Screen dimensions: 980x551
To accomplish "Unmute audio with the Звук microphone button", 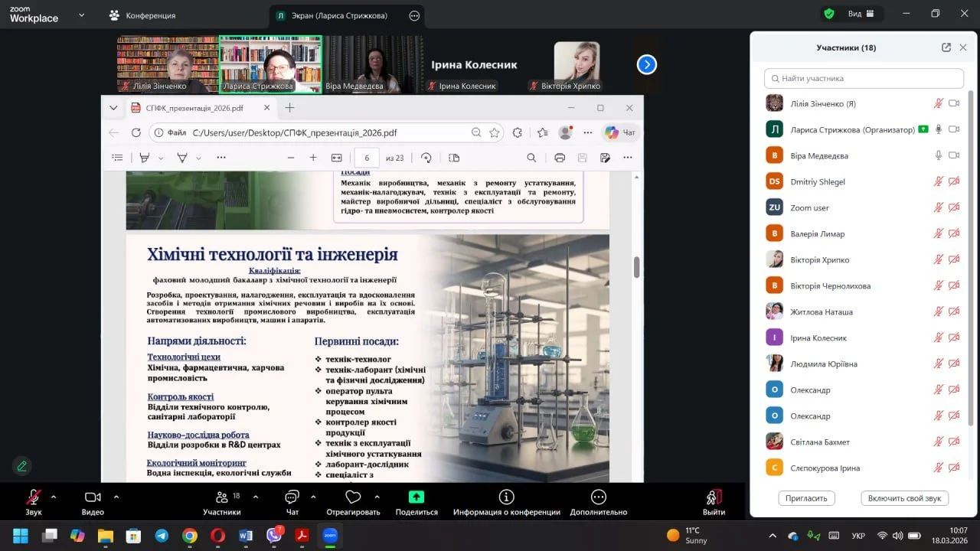I will click(34, 502).
